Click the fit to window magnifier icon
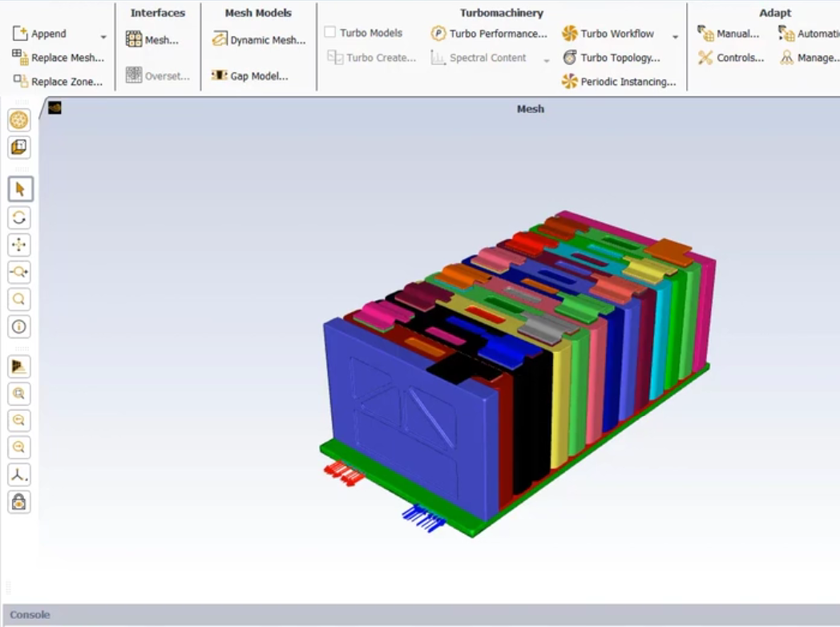This screenshot has height=627, width=840. point(19,394)
